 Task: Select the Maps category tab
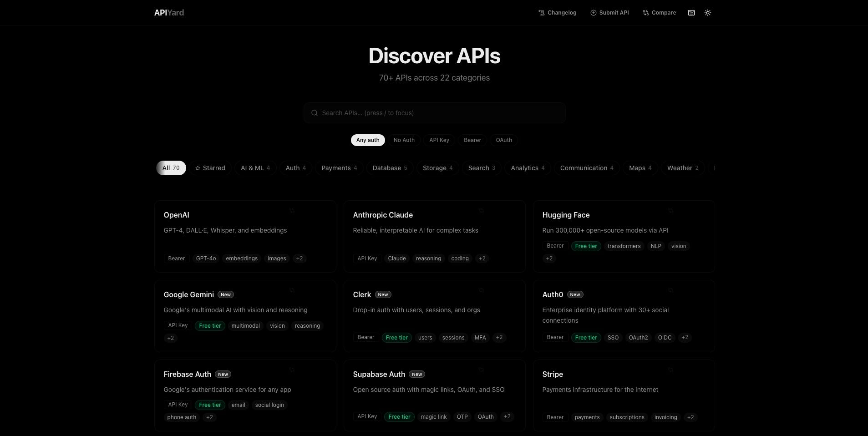pos(640,168)
